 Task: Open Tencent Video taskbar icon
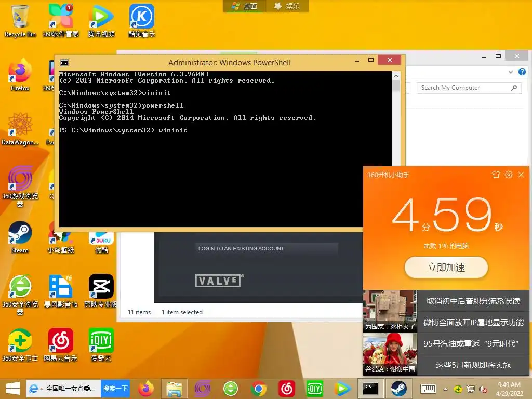(342, 389)
